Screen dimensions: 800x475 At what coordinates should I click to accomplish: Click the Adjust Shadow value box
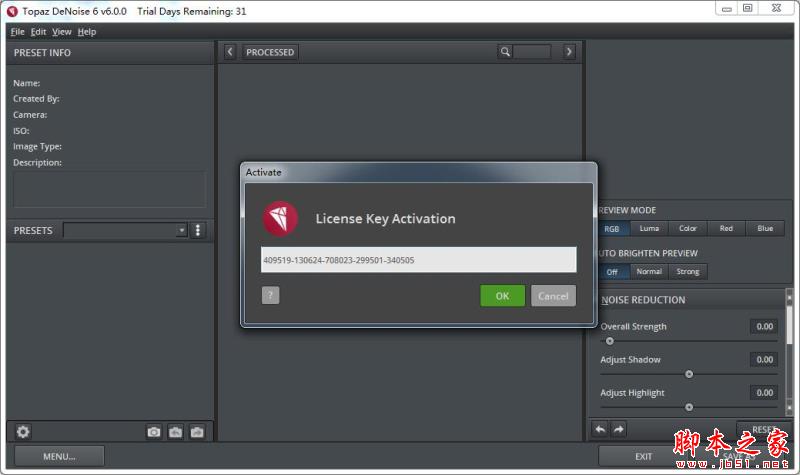[x=764, y=359]
